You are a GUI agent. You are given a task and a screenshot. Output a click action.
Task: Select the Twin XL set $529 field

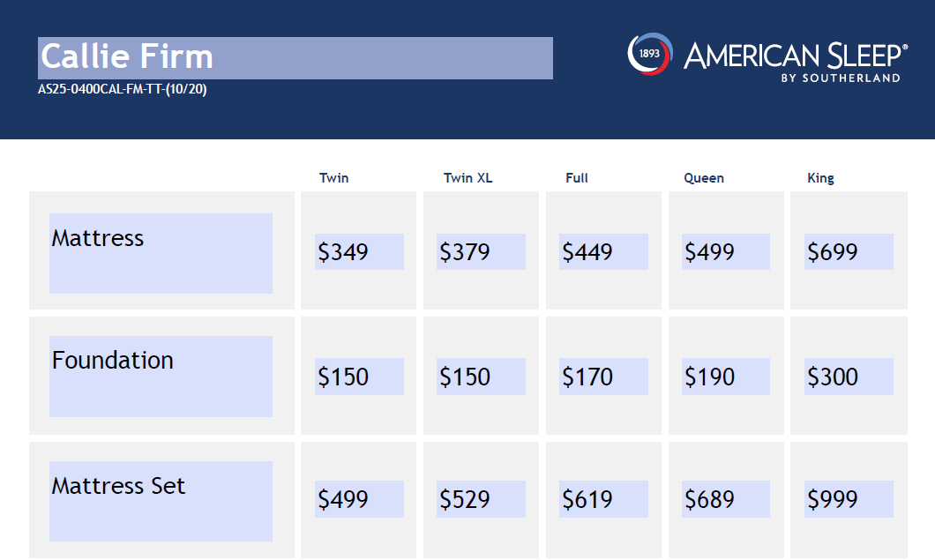(x=481, y=499)
